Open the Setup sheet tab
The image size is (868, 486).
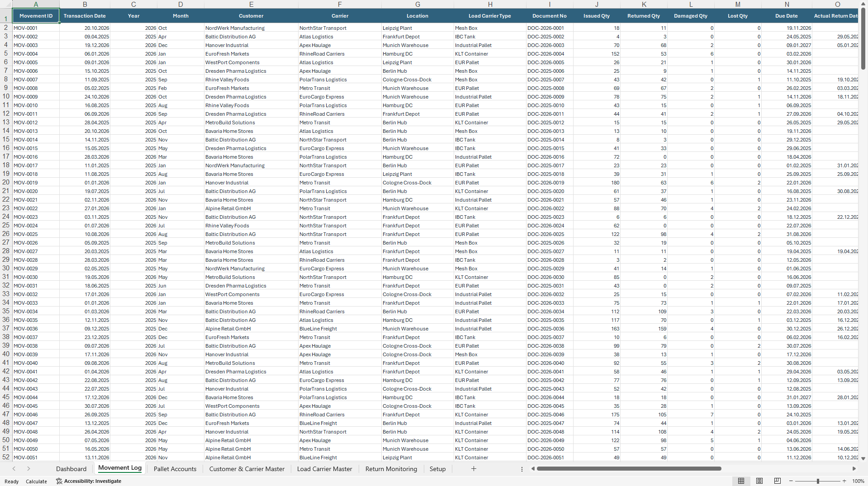pyautogui.click(x=437, y=469)
